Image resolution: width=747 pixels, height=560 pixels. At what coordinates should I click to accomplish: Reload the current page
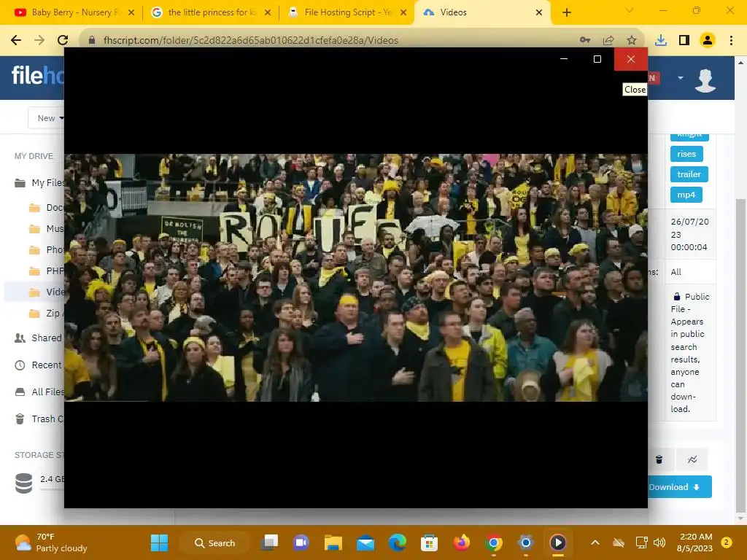click(x=63, y=40)
